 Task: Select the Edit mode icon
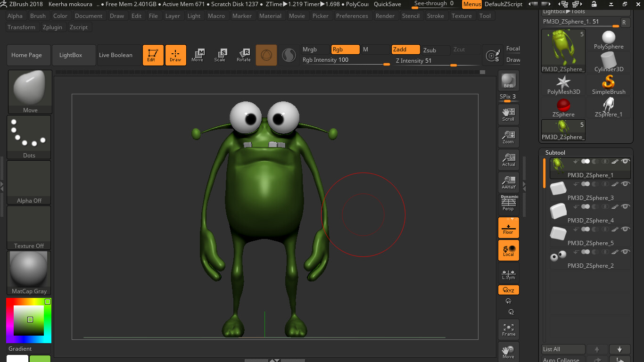point(153,55)
